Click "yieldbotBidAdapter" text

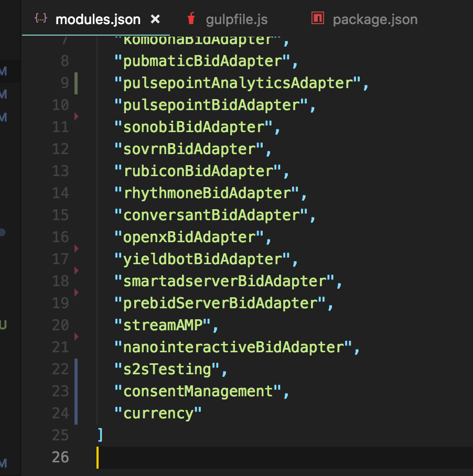pyautogui.click(x=202, y=259)
